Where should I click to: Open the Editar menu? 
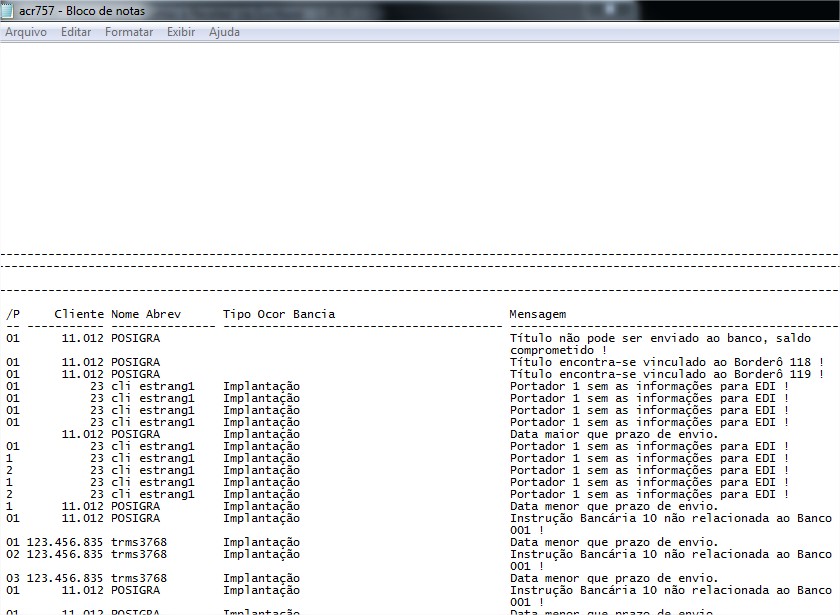click(x=76, y=32)
